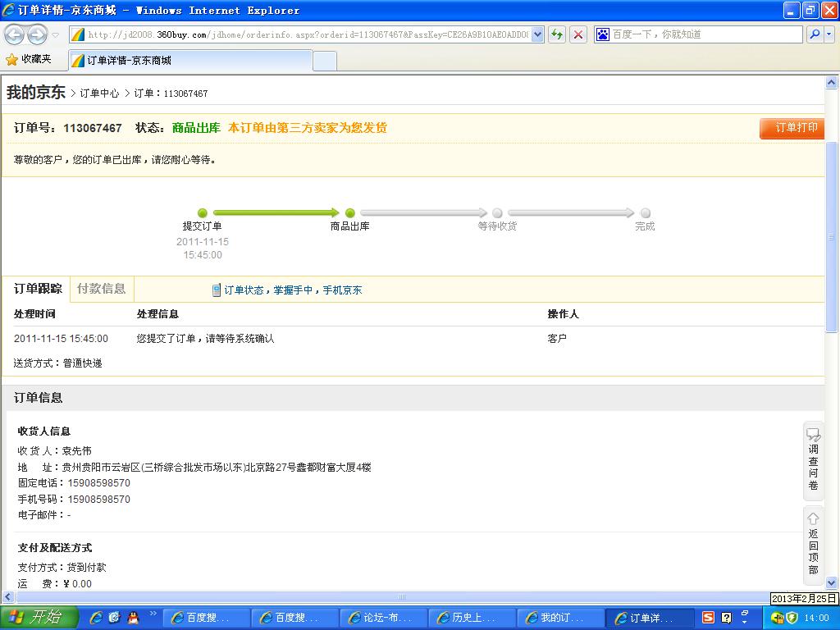
Task: Click the 送货方式:普通快递 line
Action: 58,363
